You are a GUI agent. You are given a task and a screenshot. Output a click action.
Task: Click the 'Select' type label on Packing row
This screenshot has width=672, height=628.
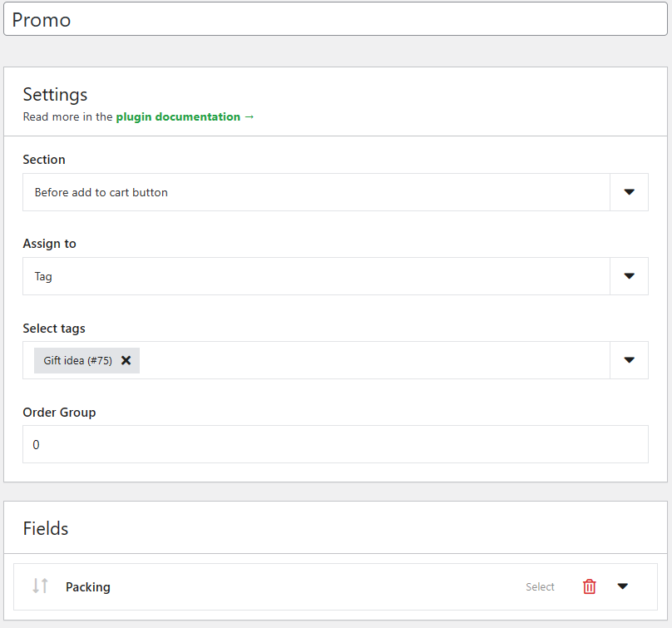point(540,587)
